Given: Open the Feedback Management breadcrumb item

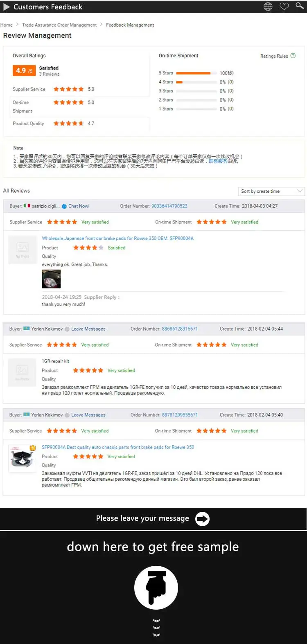Looking at the screenshot, I should [x=130, y=25].
